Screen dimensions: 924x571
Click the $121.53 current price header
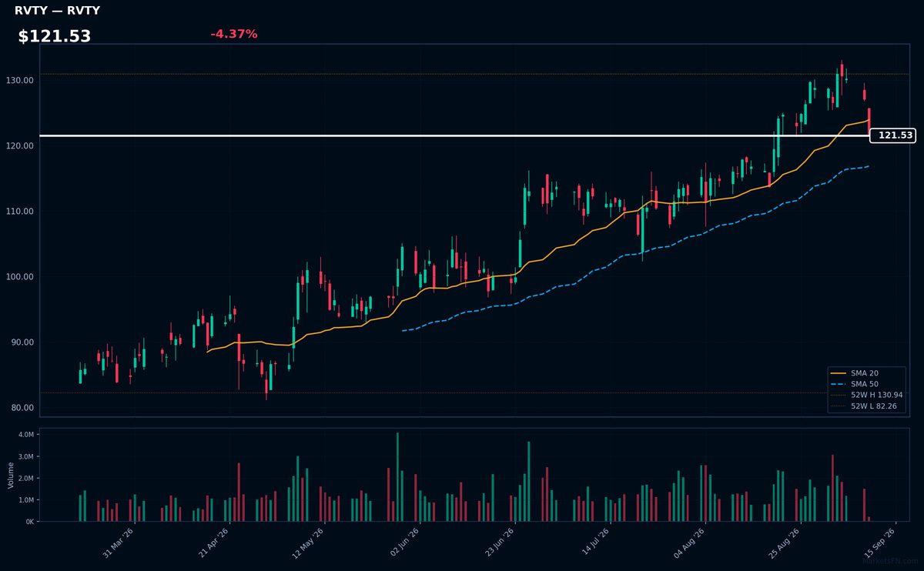click(55, 36)
